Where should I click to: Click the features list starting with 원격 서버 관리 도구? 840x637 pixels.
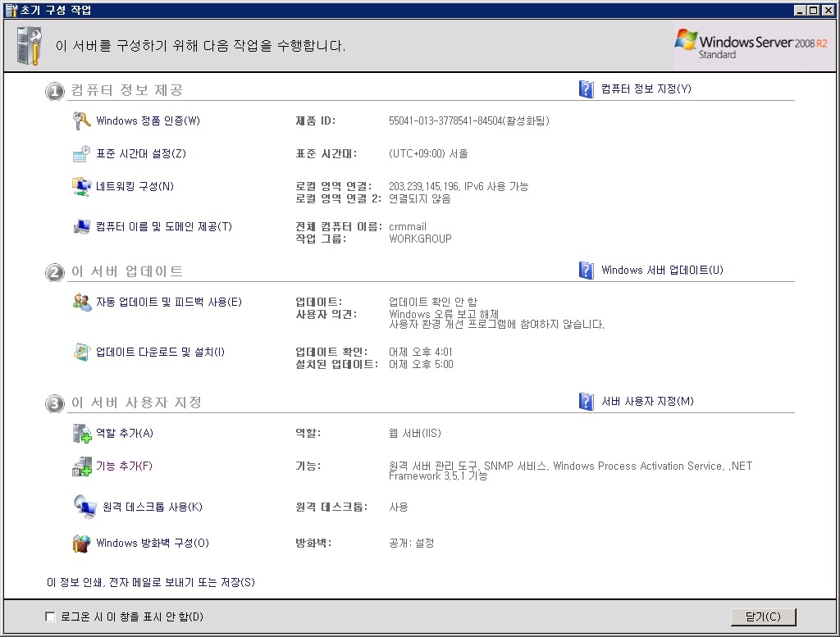571,471
